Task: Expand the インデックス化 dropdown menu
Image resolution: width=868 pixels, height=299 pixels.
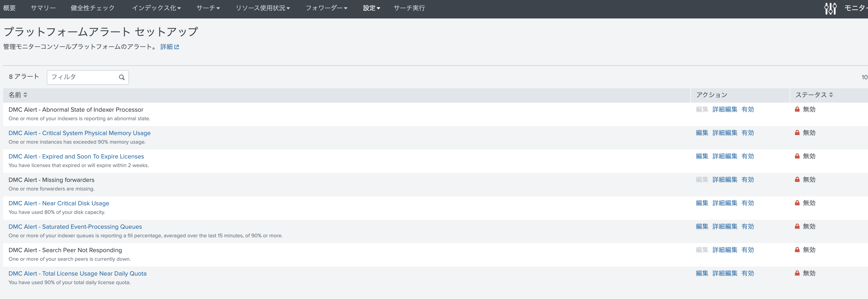Action: click(156, 8)
